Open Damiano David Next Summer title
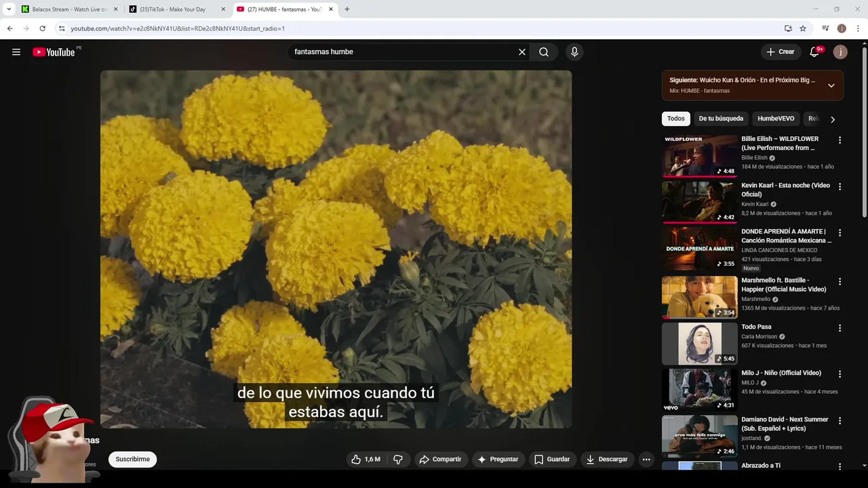 (785, 424)
